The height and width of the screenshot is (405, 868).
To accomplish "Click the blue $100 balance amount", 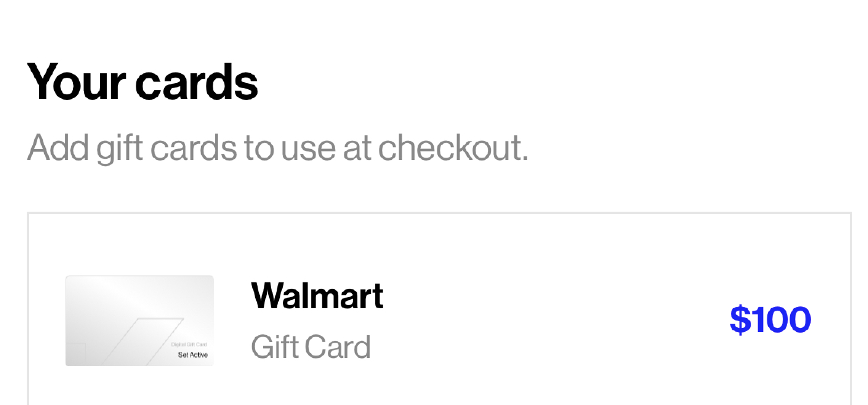I will click(x=770, y=319).
